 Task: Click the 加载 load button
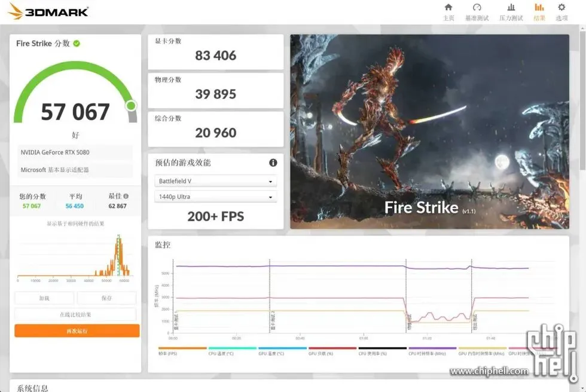44,298
